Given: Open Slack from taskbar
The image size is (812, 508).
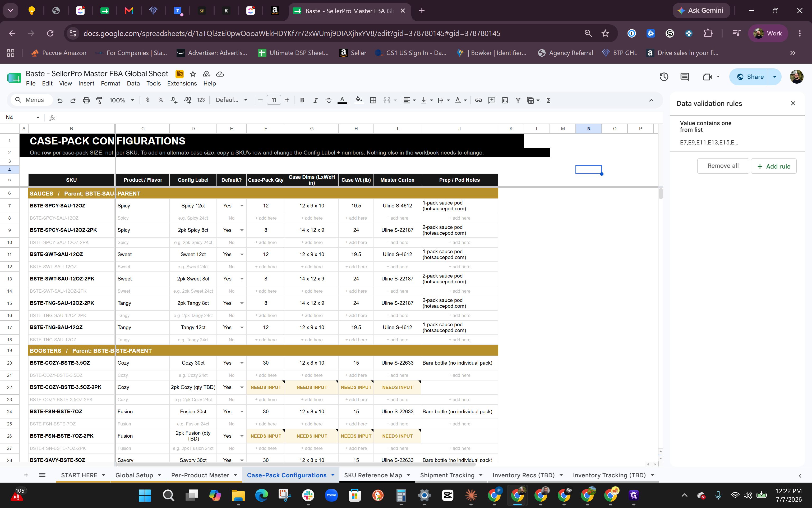Looking at the screenshot, I should point(308,495).
